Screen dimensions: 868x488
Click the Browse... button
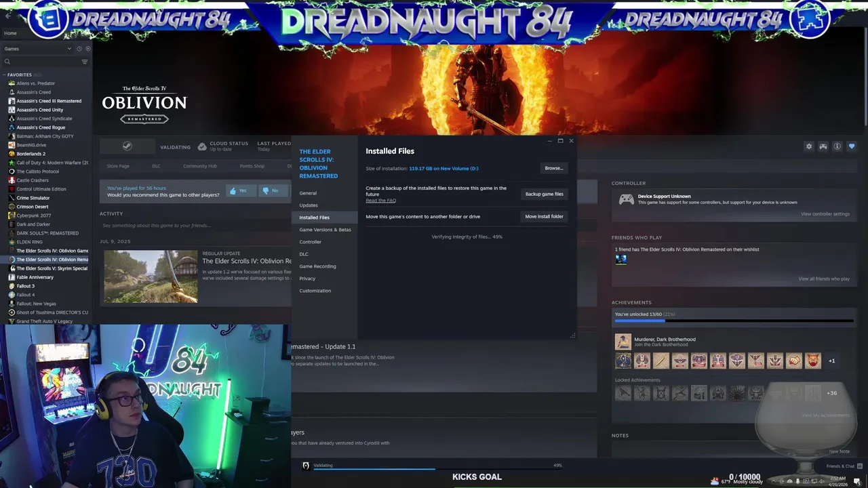tap(553, 168)
